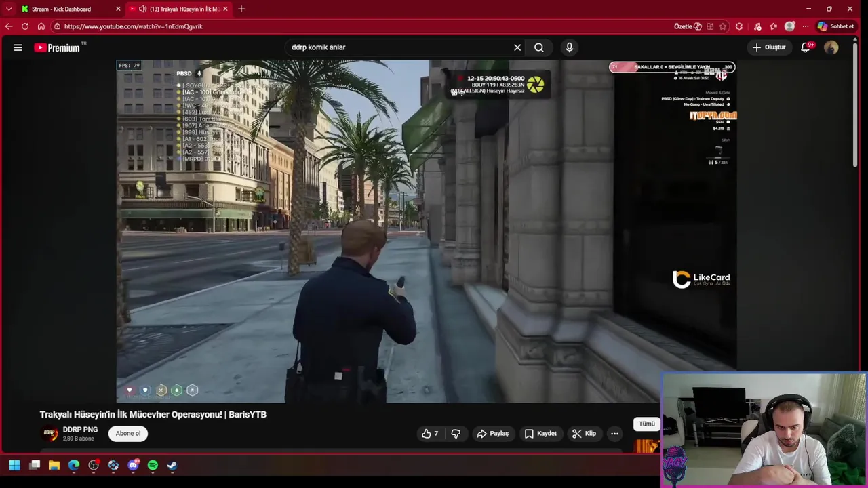Open a new browser tab
This screenshot has width=868, height=488.
click(x=241, y=9)
